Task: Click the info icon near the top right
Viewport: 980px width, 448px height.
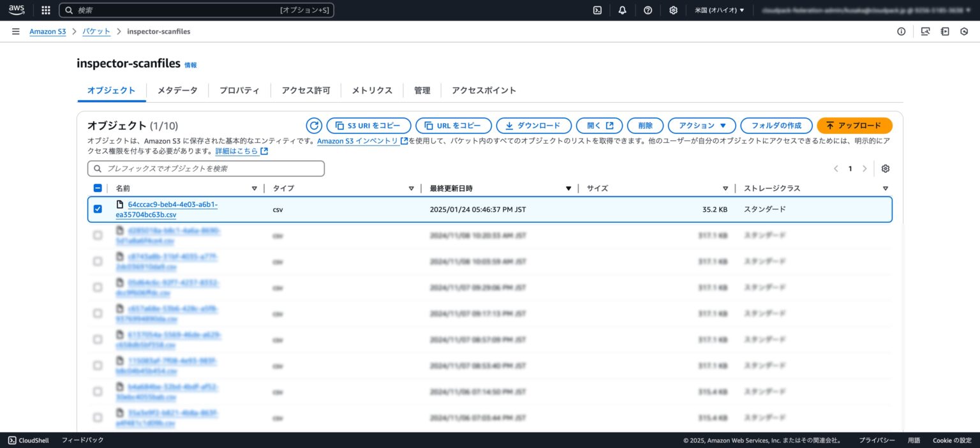Action: pyautogui.click(x=901, y=31)
